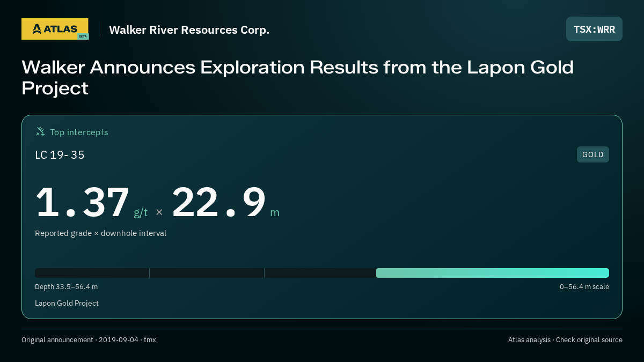This screenshot has width=644, height=362.
Task: Click Atlas analysis · Check original source note
Action: click(x=565, y=339)
